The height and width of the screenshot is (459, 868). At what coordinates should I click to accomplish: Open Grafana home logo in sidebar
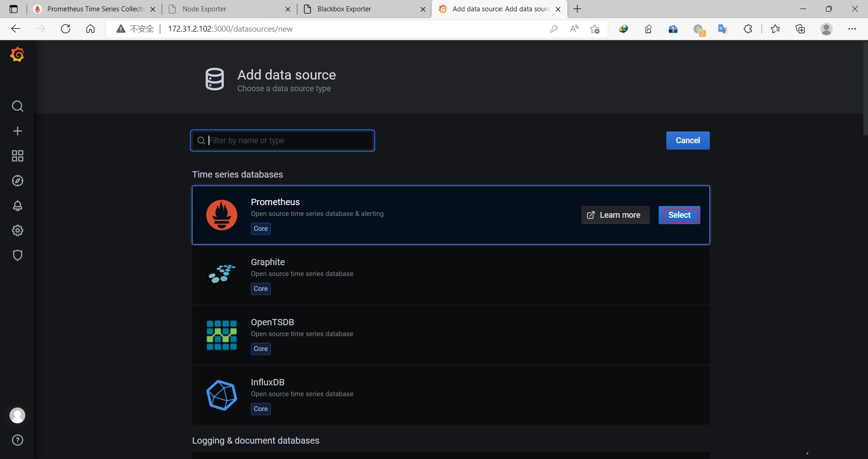17,55
